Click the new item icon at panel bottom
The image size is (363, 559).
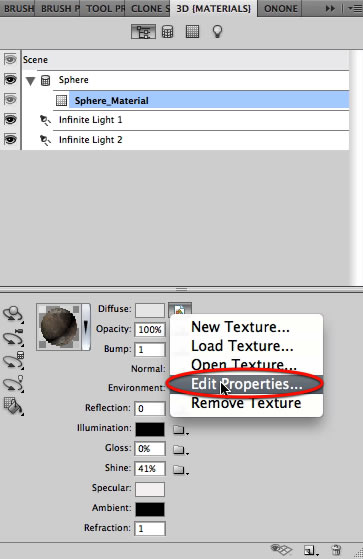coord(311,550)
